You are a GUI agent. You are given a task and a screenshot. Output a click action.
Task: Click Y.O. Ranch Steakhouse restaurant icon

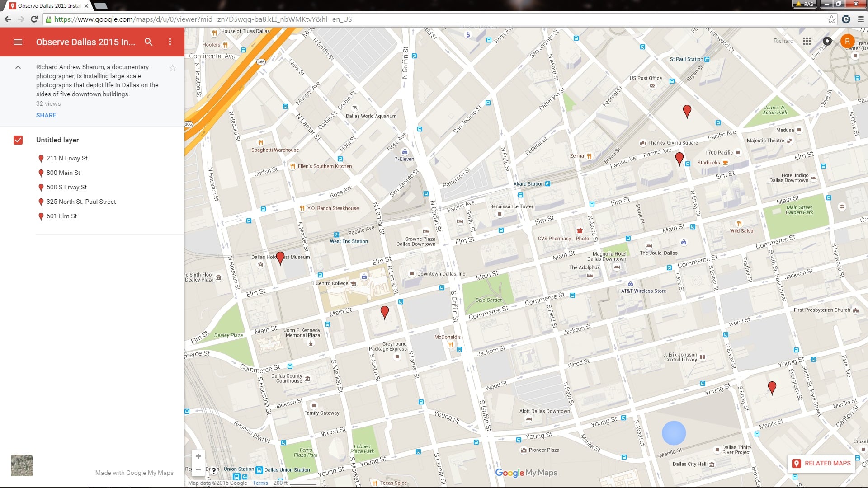302,208
